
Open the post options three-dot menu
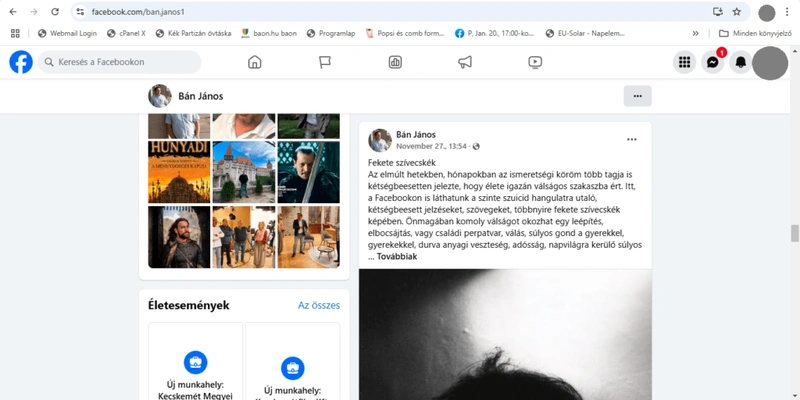pos(632,139)
